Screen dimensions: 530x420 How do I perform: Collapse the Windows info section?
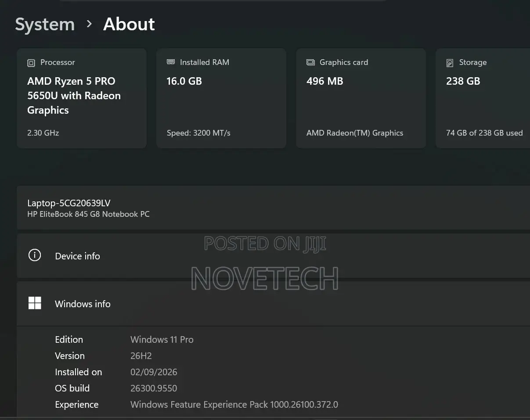(x=273, y=304)
